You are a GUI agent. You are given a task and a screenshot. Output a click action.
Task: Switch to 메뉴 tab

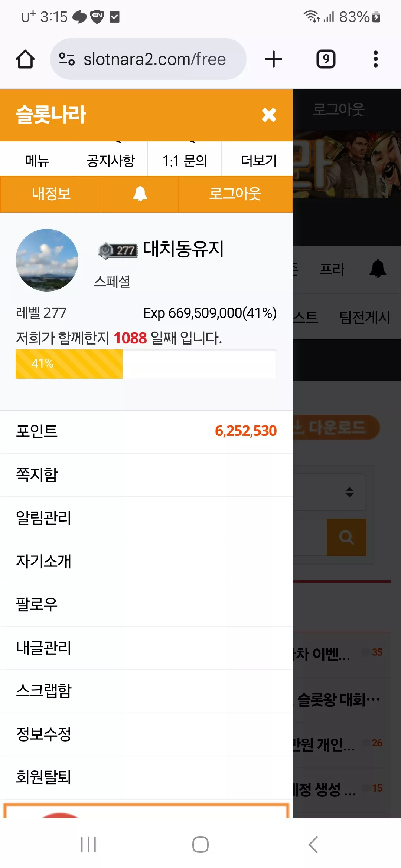37,161
